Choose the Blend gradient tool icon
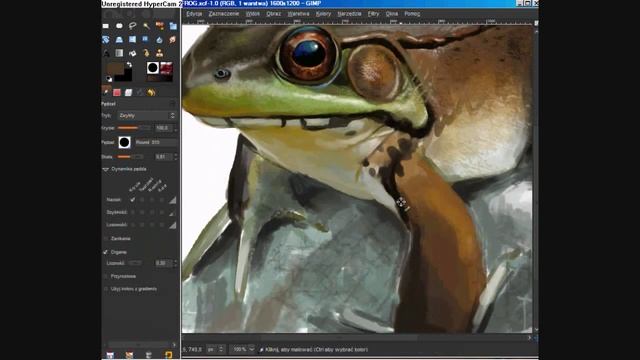640x360 pixels. pos(119,53)
